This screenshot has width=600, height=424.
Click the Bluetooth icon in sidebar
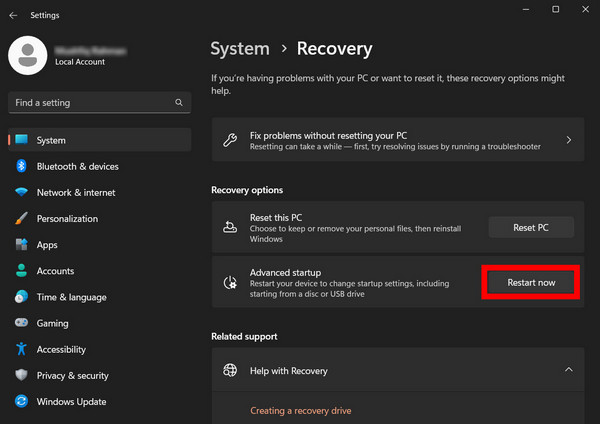(x=21, y=166)
